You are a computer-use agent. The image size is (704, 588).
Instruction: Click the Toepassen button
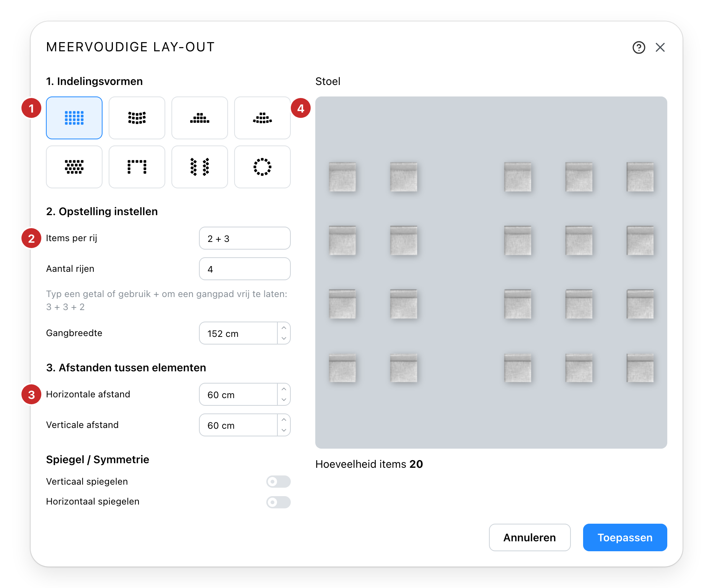click(x=625, y=537)
